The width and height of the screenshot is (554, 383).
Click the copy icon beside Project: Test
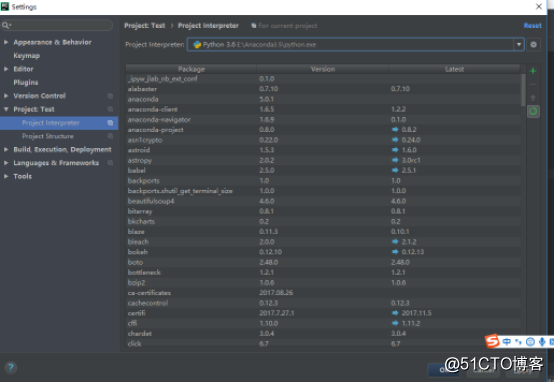(x=110, y=109)
